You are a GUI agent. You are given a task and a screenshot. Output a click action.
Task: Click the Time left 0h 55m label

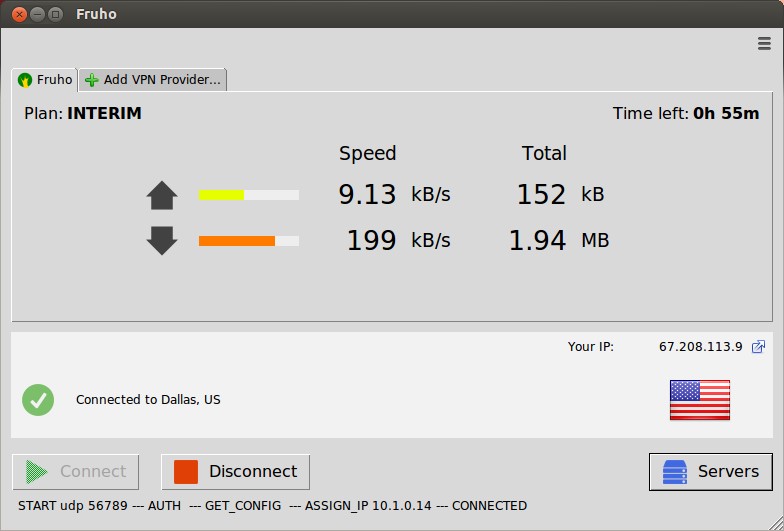click(686, 114)
